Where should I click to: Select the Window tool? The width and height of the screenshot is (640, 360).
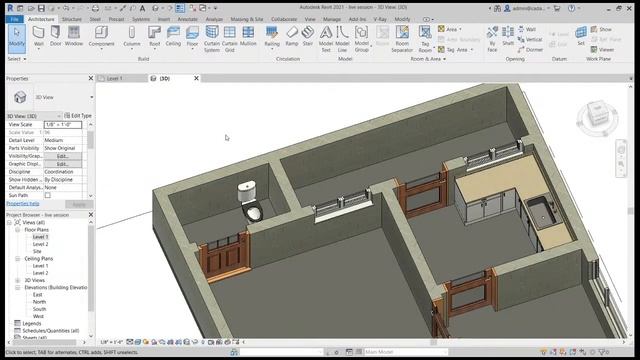[74, 36]
